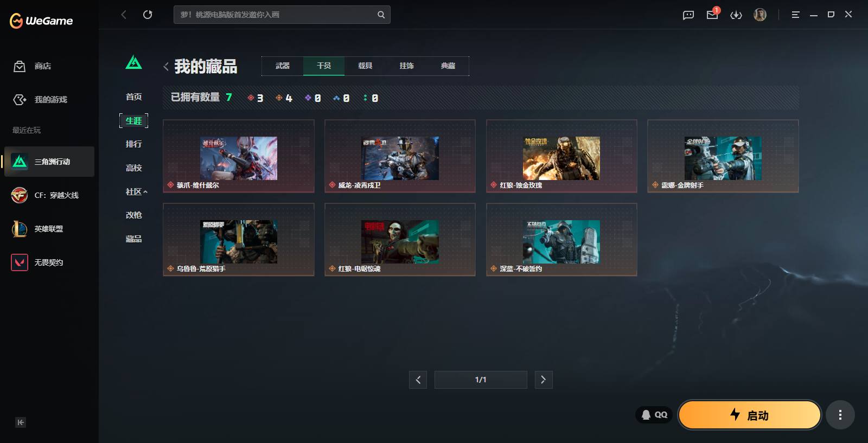Open the WeGame main menu hamburger icon
Image resolution: width=868 pixels, height=443 pixels.
795,15
